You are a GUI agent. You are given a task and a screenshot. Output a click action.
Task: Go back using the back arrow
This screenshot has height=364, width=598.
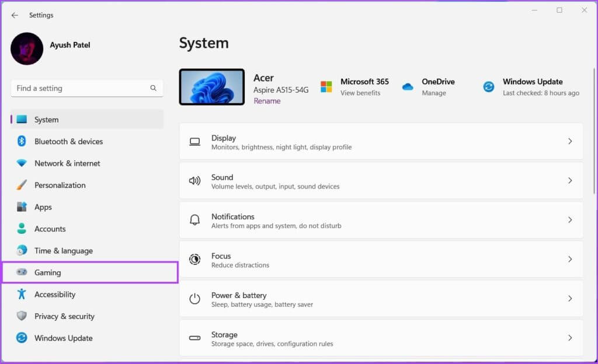[15, 15]
